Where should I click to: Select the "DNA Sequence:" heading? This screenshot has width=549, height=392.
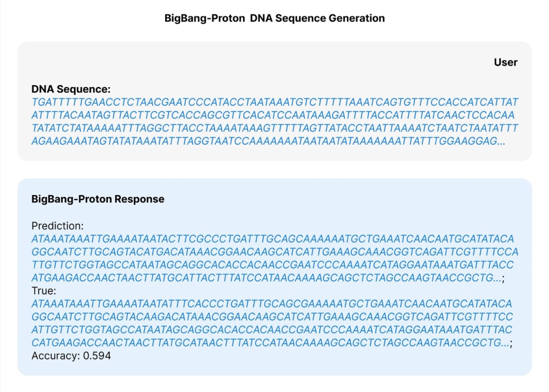click(71, 89)
